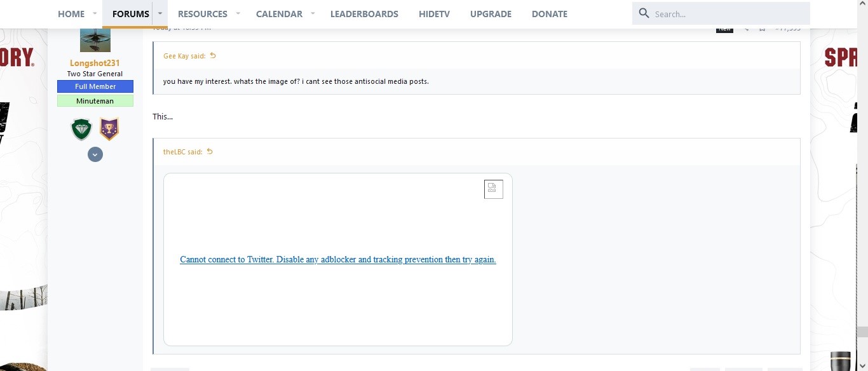
Task: Expand the Calendar dropdown arrow
Action: [x=313, y=13]
